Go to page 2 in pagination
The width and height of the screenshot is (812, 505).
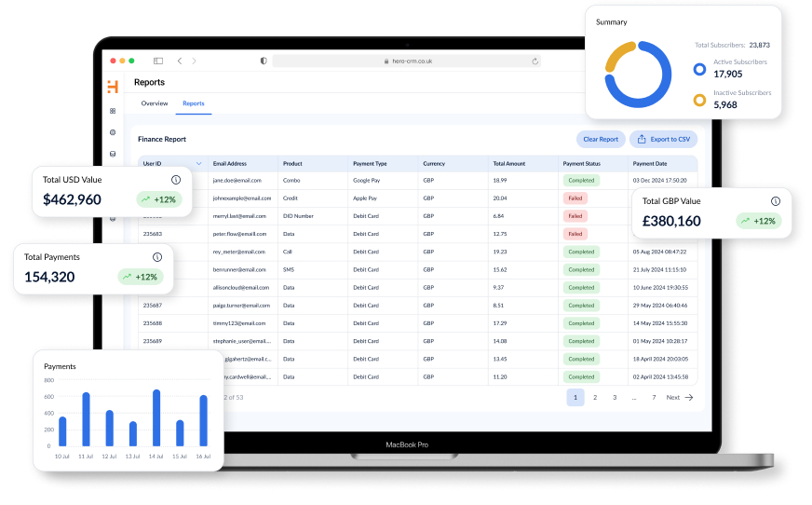[595, 397]
